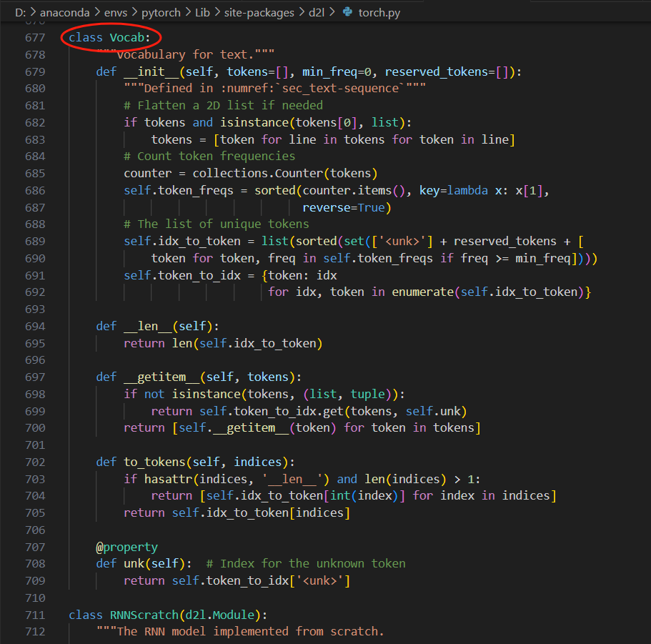Click the to_tokens method name
Screen dimensions: 651x644
click(154, 462)
